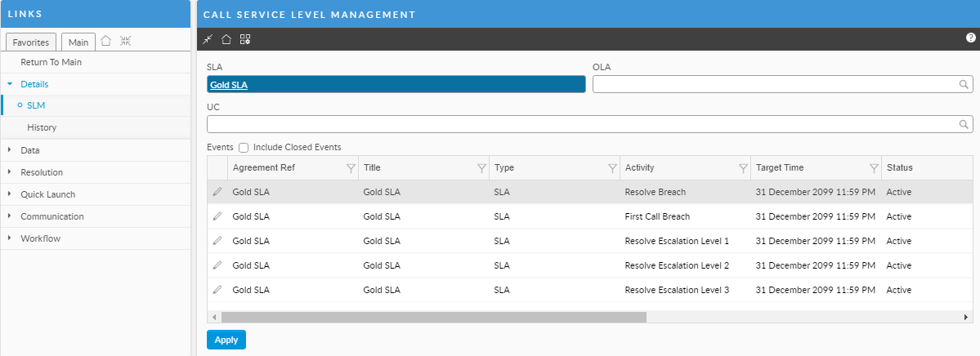Click the home icon in the dark toolbar
980x356 pixels.
pyautogui.click(x=226, y=39)
